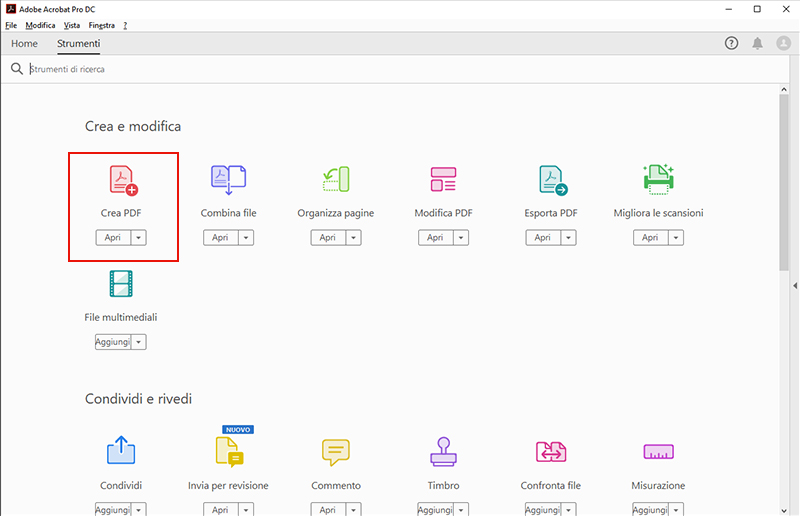The height and width of the screenshot is (516, 800).
Task: Click Aggiungi button under Timbro
Action: (436, 509)
